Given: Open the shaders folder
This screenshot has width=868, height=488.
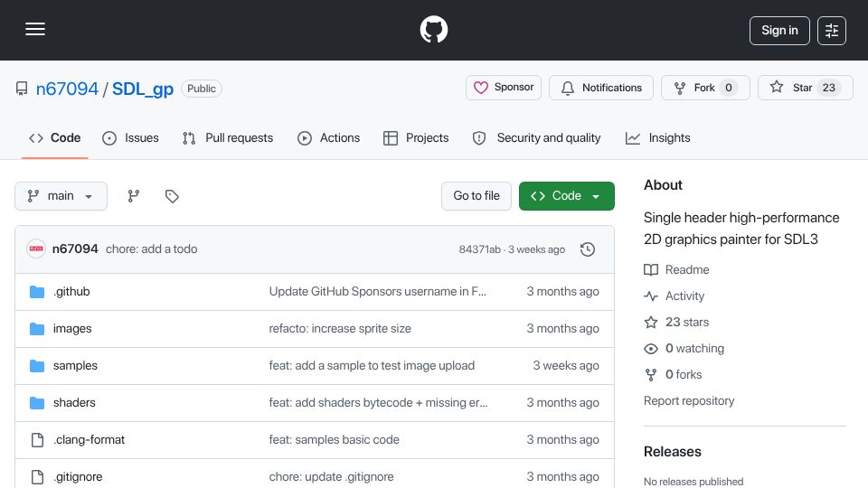Looking at the screenshot, I should [74, 403].
